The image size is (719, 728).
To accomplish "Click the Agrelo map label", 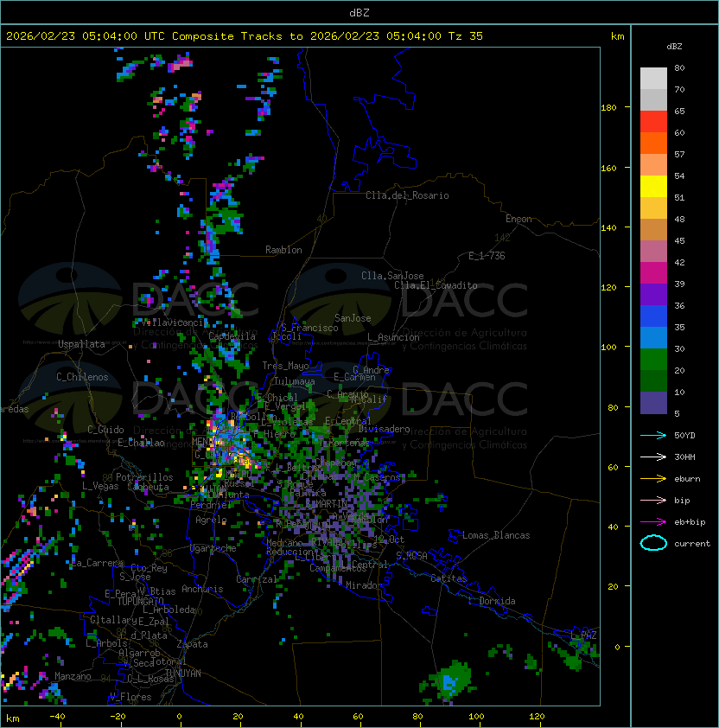I will (211, 520).
